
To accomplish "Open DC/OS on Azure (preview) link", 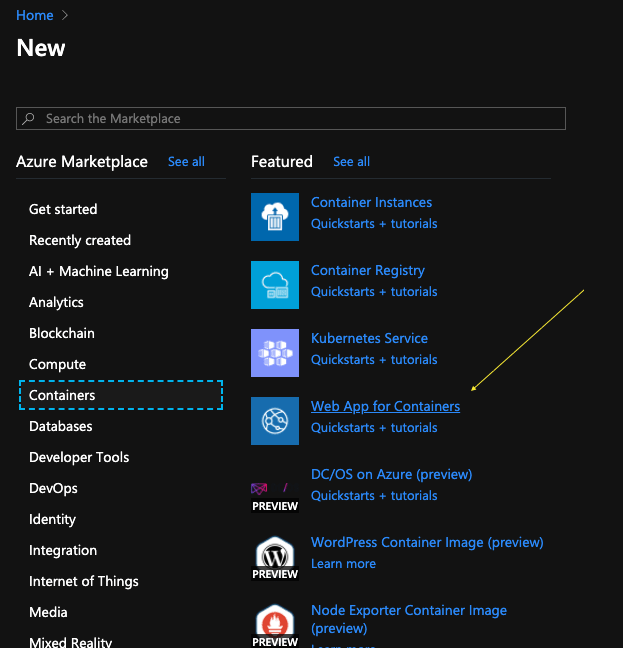I will pyautogui.click(x=392, y=474).
